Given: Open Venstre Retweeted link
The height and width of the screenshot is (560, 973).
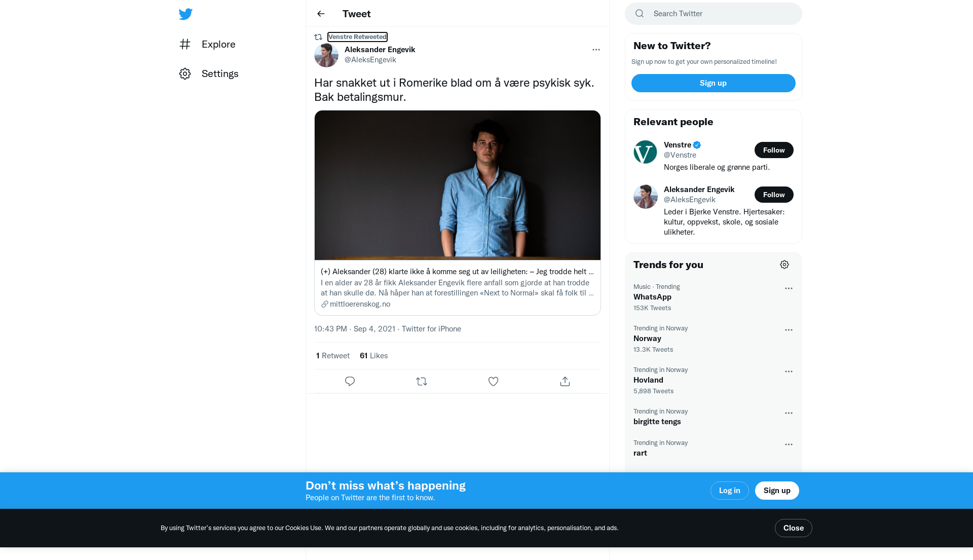Looking at the screenshot, I should 357,37.
